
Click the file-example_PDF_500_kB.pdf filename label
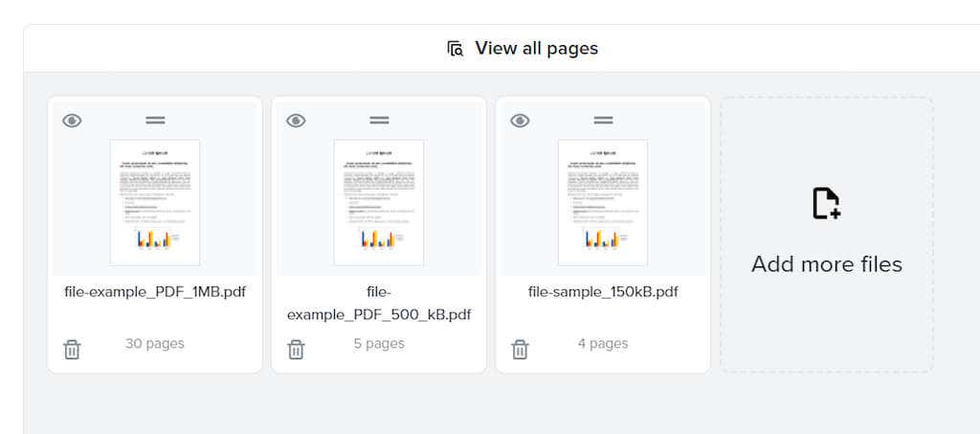tap(379, 304)
